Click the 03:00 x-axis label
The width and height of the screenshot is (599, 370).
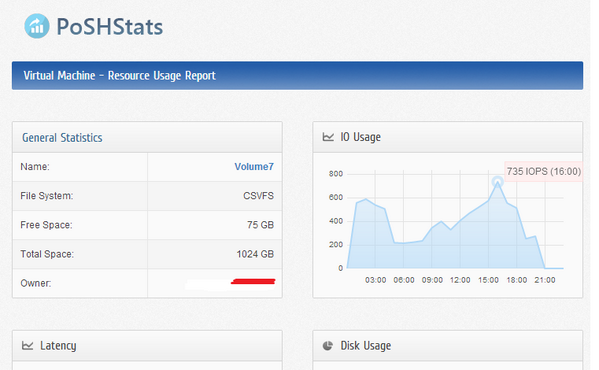pyautogui.click(x=376, y=280)
